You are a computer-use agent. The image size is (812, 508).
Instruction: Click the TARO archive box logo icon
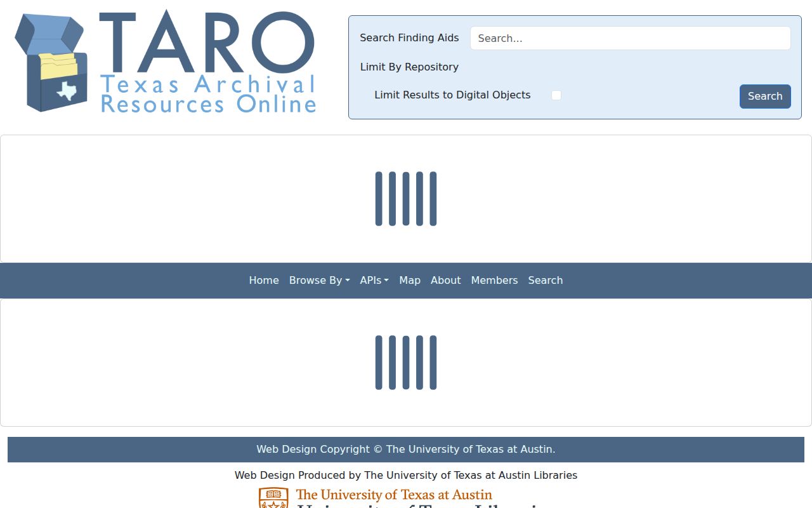(x=50, y=62)
